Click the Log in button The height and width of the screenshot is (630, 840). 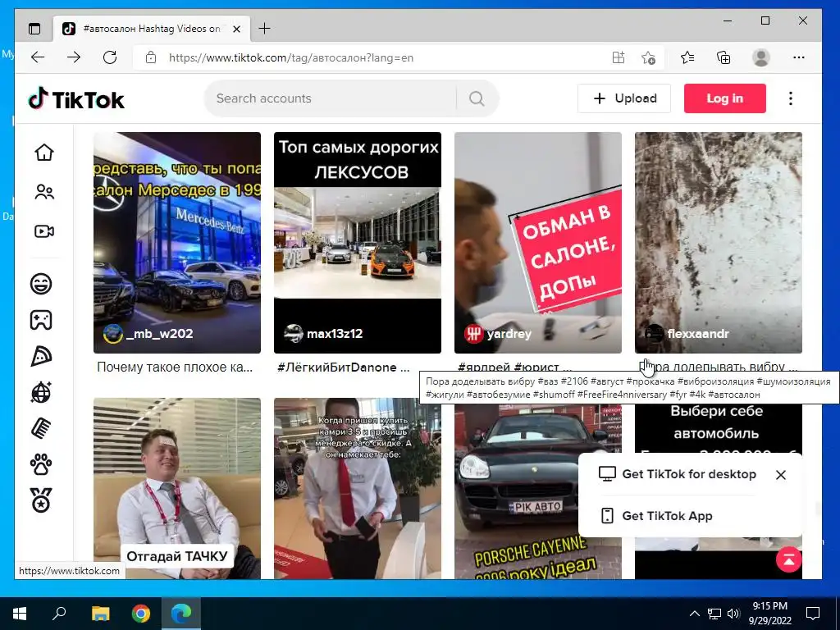(x=725, y=98)
